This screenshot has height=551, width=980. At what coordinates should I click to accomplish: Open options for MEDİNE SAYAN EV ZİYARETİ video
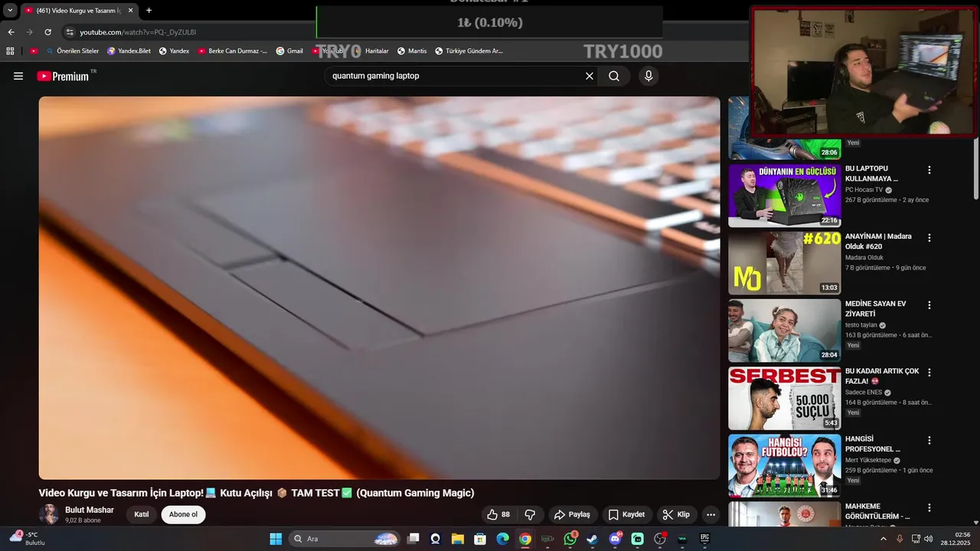929,305
